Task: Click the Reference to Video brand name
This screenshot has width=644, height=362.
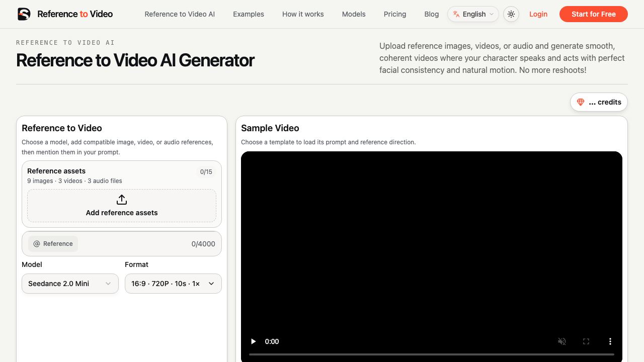Action: pyautogui.click(x=75, y=14)
